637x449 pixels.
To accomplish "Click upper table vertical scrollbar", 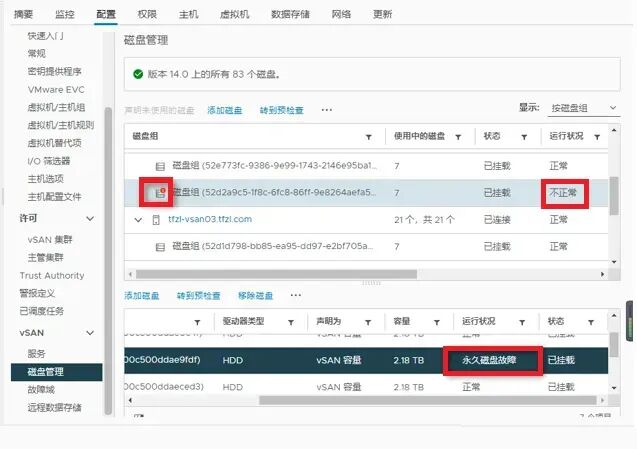I will [614, 195].
